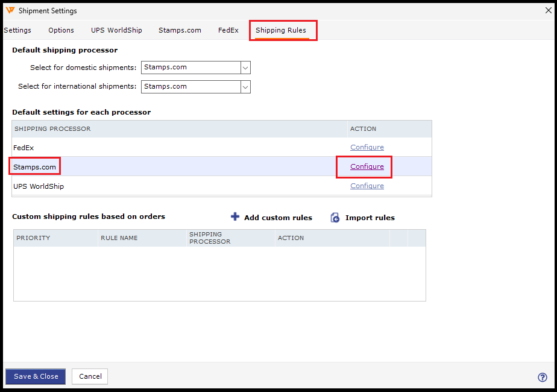557x392 pixels.
Task: Click the app logo in title bar
Action: pyautogui.click(x=10, y=11)
